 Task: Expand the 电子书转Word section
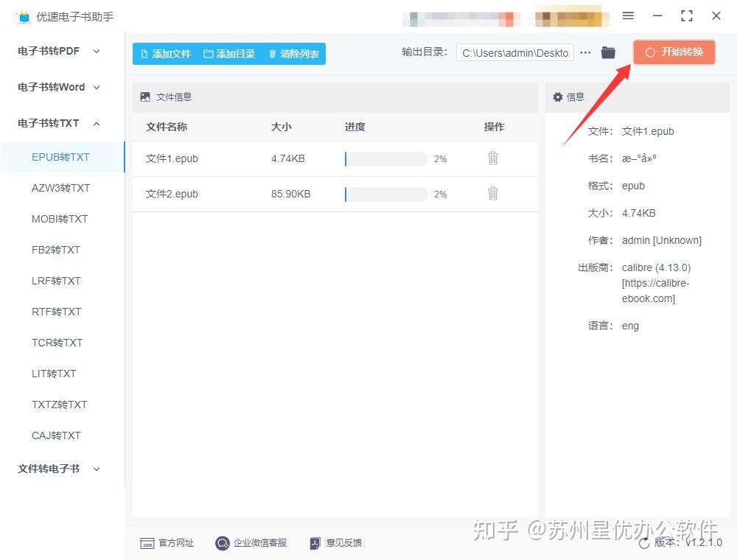pyautogui.click(x=59, y=87)
